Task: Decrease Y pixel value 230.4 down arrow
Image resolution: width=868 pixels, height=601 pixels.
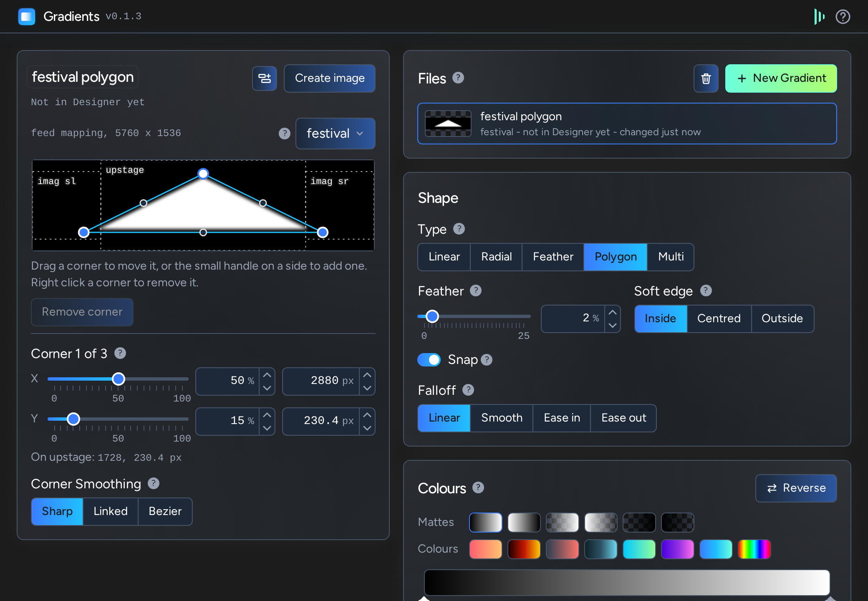Action: (x=367, y=428)
